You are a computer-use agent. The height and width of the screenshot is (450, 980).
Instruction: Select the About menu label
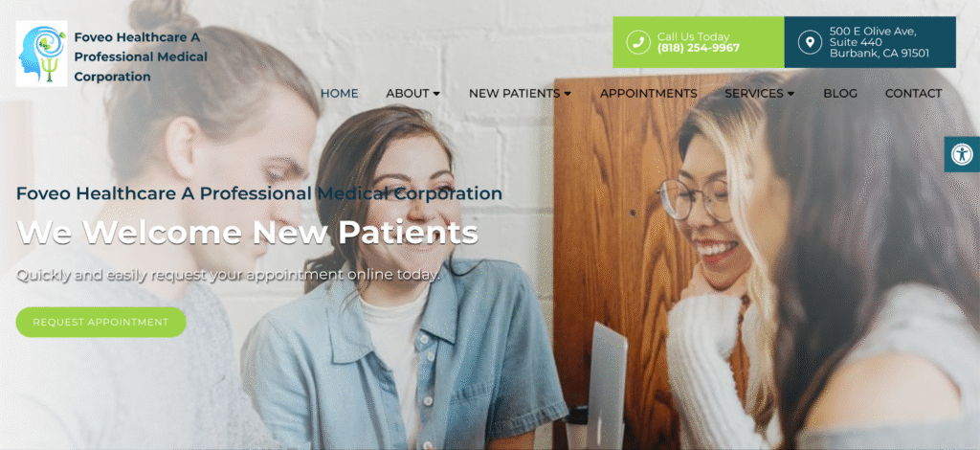click(407, 94)
